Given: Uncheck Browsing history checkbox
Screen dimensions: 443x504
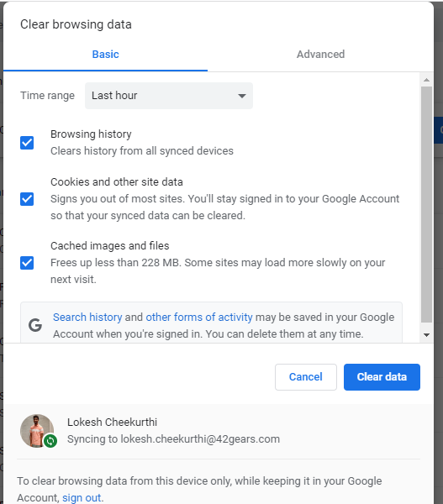Looking at the screenshot, I should pyautogui.click(x=27, y=143).
